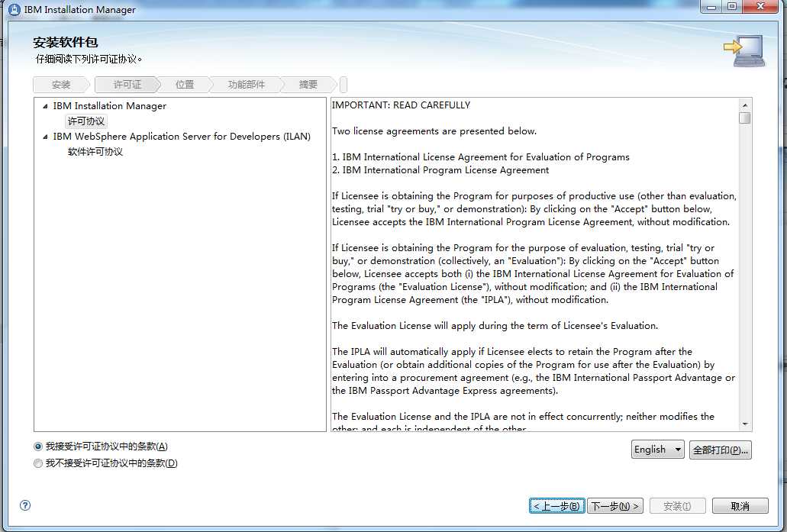Collapse the IBM WebSphere Application Server tree node

45,137
